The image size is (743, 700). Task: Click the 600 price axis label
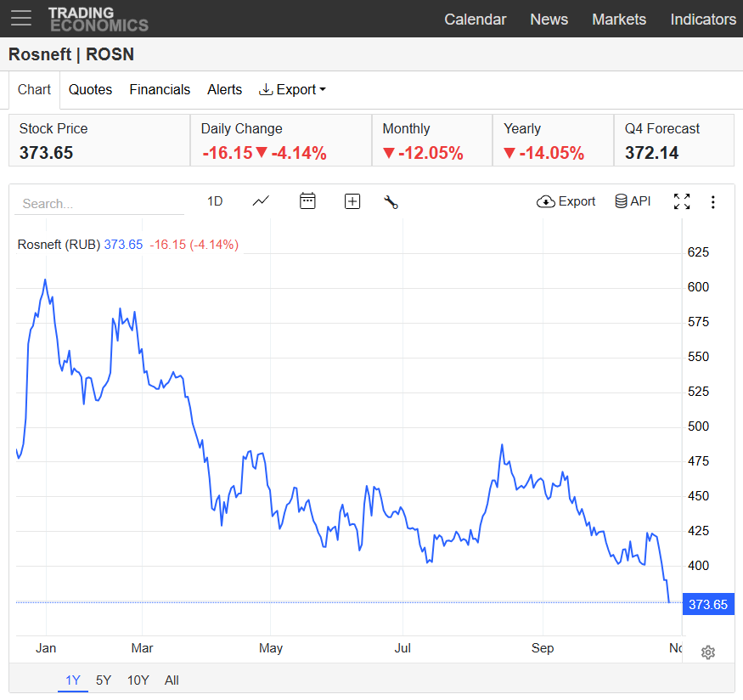coord(698,287)
